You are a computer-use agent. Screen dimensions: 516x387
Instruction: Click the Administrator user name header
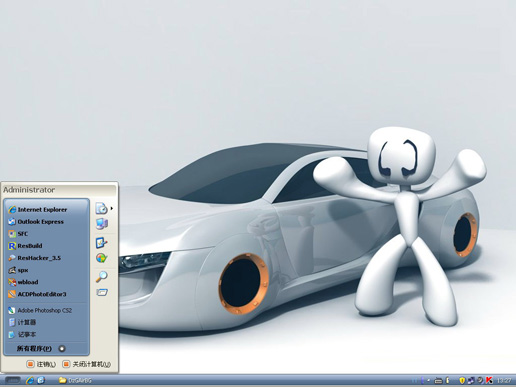29,190
